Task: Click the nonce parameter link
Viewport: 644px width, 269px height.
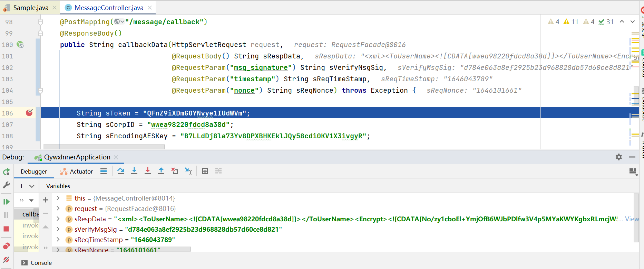Action: coord(244,90)
